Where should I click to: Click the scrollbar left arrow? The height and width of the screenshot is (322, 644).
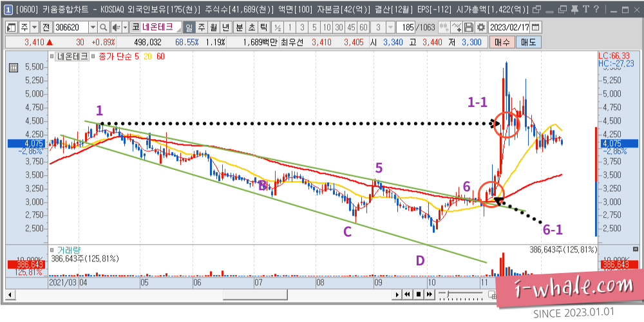[x=10, y=294]
